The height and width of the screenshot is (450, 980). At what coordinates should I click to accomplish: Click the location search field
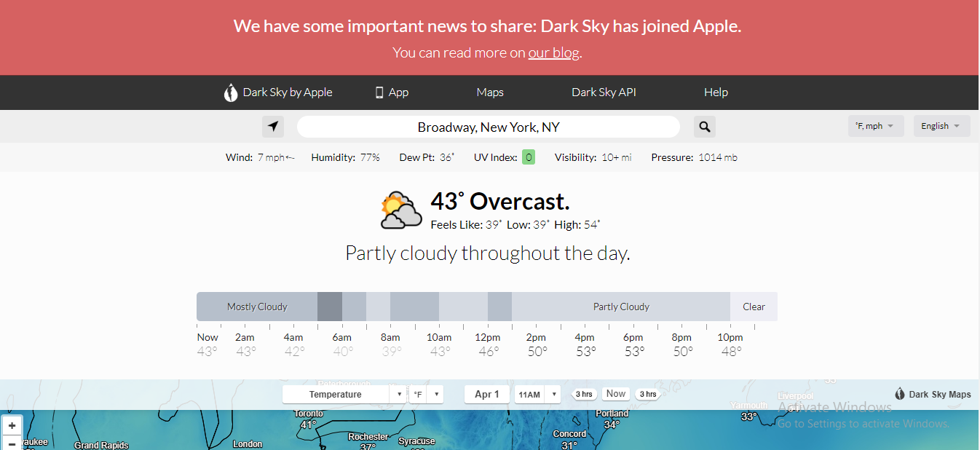(489, 127)
